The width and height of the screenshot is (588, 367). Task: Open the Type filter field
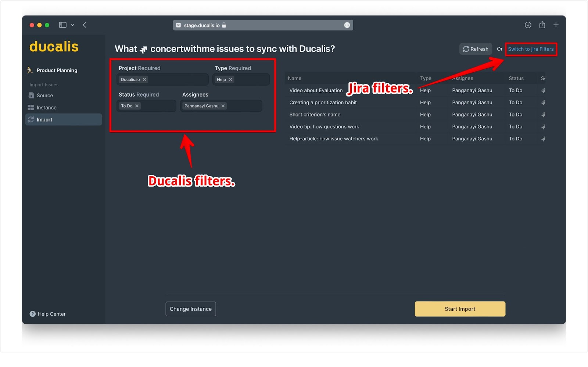(241, 79)
